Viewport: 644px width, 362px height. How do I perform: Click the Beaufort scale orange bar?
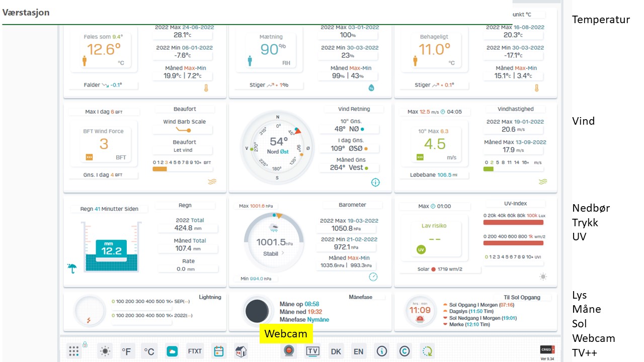click(x=159, y=169)
